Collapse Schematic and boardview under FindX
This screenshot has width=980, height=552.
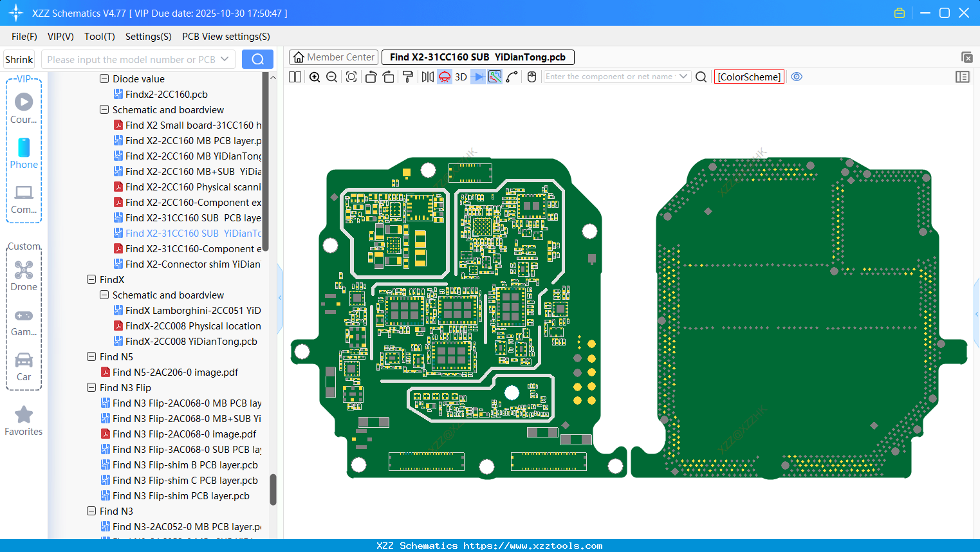104,295
